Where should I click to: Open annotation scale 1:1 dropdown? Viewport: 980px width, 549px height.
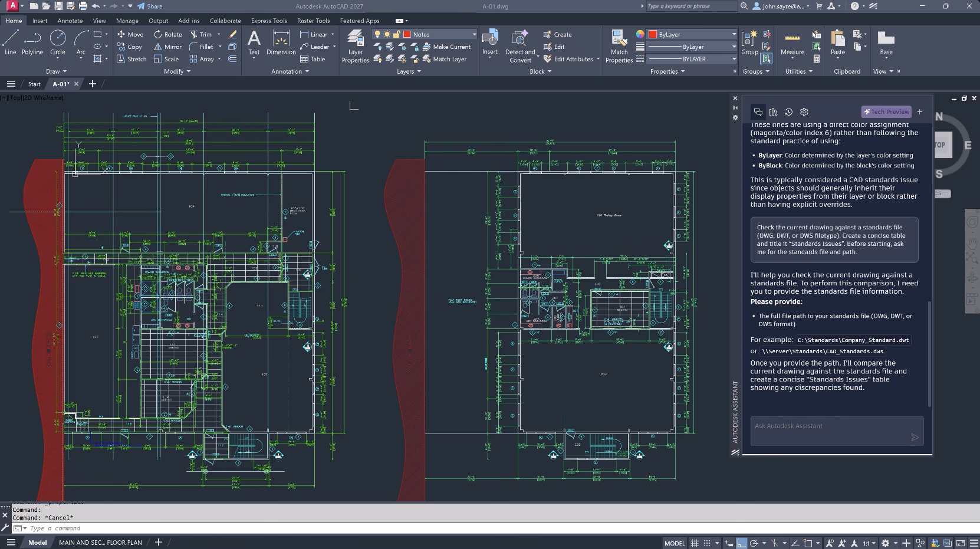click(869, 543)
